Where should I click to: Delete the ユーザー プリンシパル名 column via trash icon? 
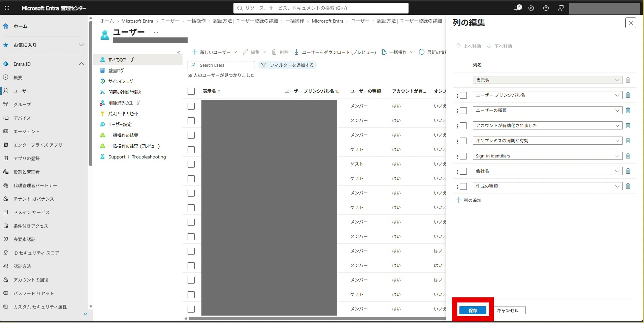tap(628, 95)
